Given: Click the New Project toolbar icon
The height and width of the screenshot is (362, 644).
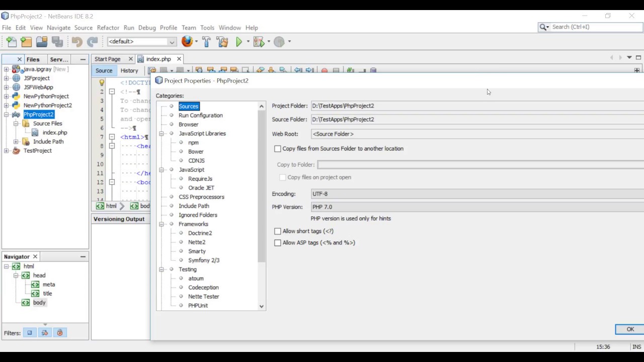Looking at the screenshot, I should [26, 42].
